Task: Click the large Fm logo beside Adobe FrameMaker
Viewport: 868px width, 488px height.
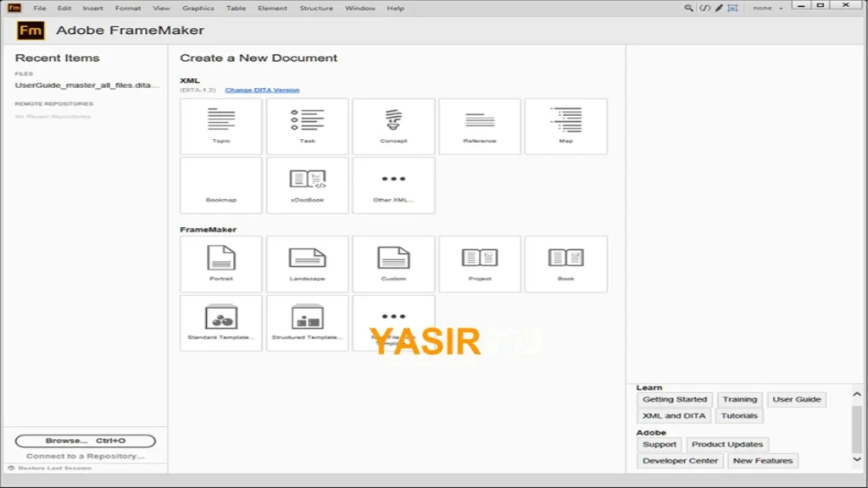Action: tap(31, 30)
